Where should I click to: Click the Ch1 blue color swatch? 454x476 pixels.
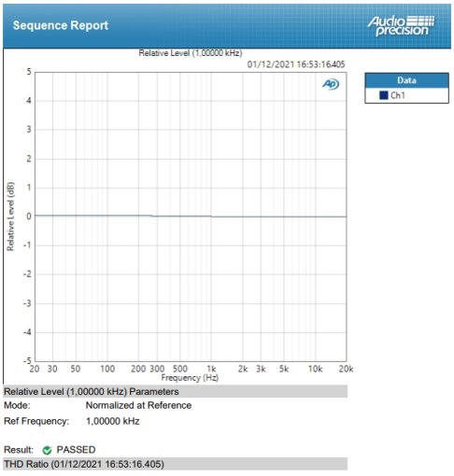click(383, 95)
